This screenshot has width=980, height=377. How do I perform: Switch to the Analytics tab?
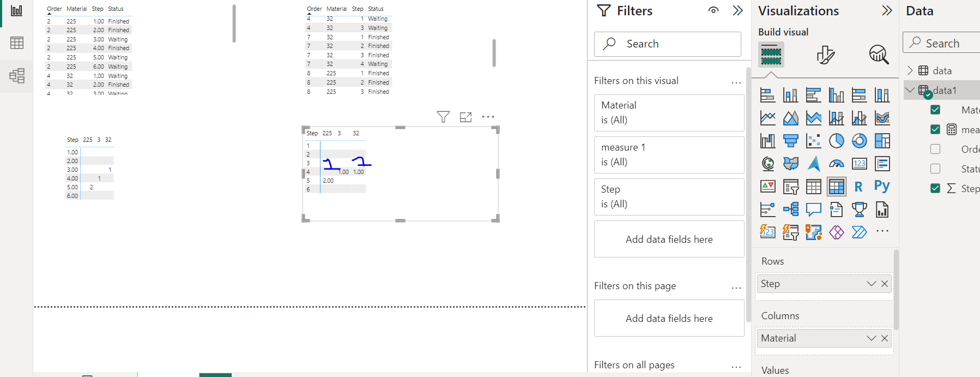click(879, 55)
